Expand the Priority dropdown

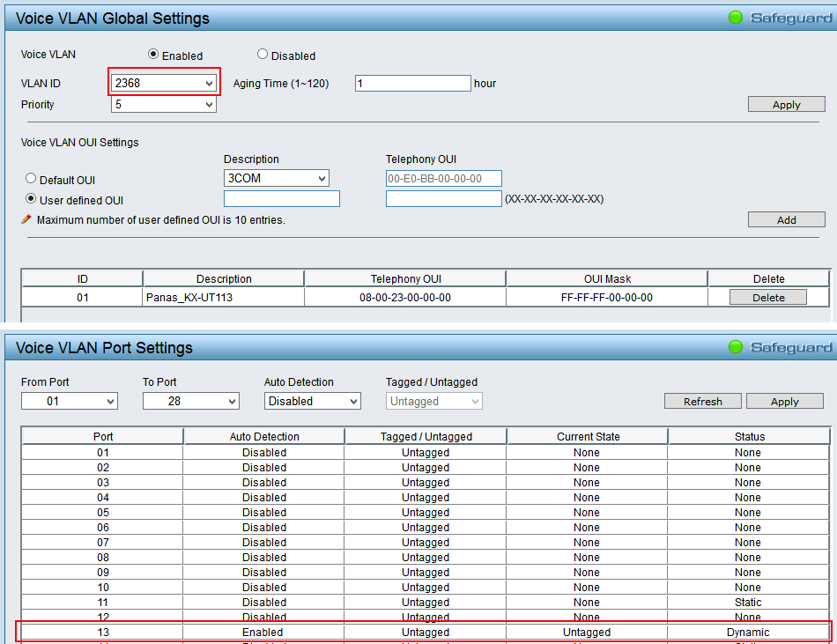click(x=164, y=105)
